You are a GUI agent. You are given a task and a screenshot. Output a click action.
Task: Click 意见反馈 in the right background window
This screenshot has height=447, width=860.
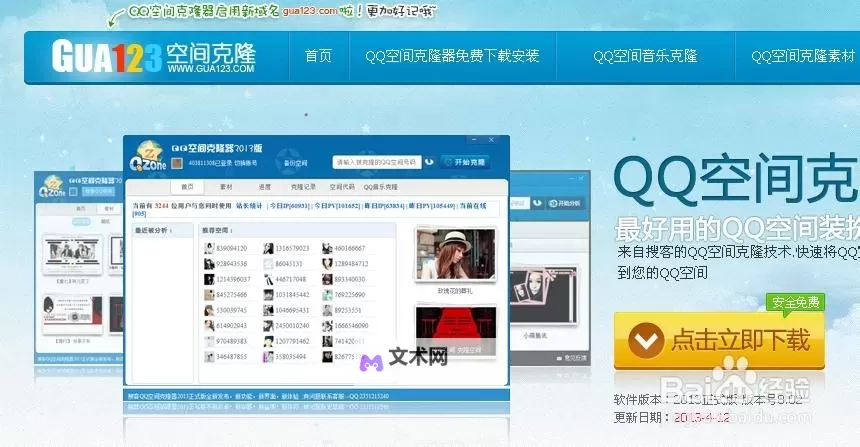[571, 358]
